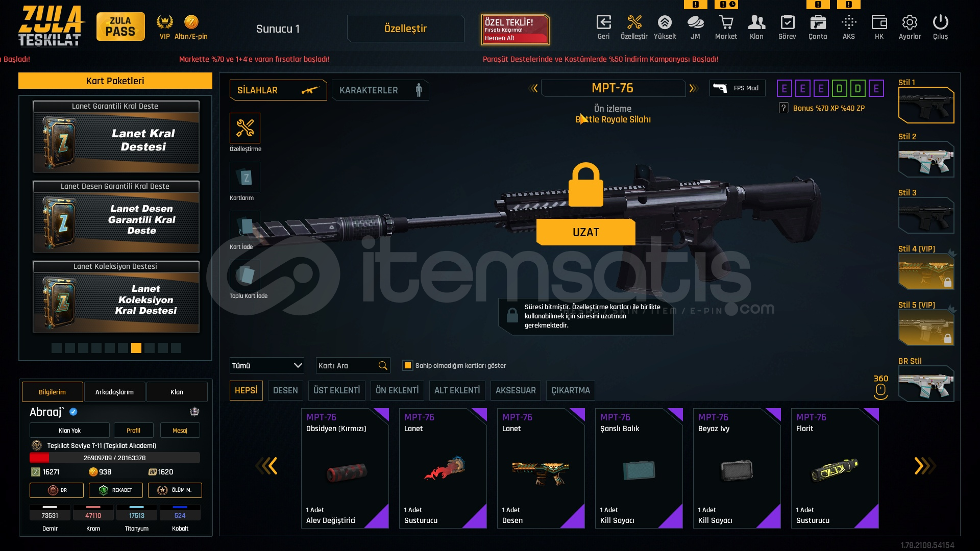Open the Çanta inventory icon
This screenshot has height=551, width=980.
(818, 27)
